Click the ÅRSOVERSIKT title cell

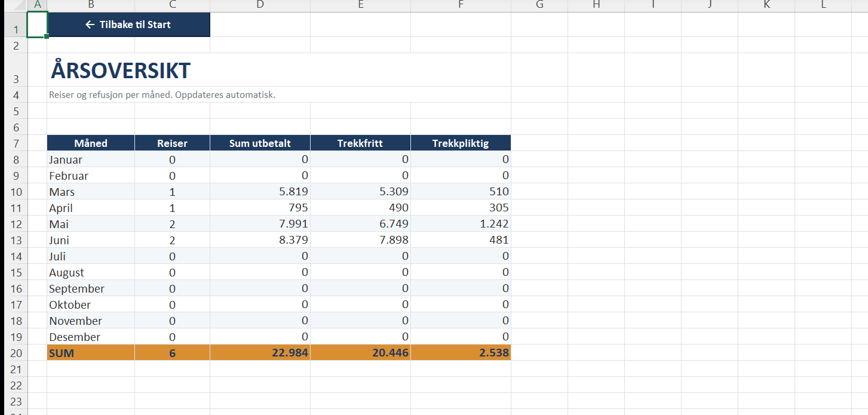click(121, 70)
